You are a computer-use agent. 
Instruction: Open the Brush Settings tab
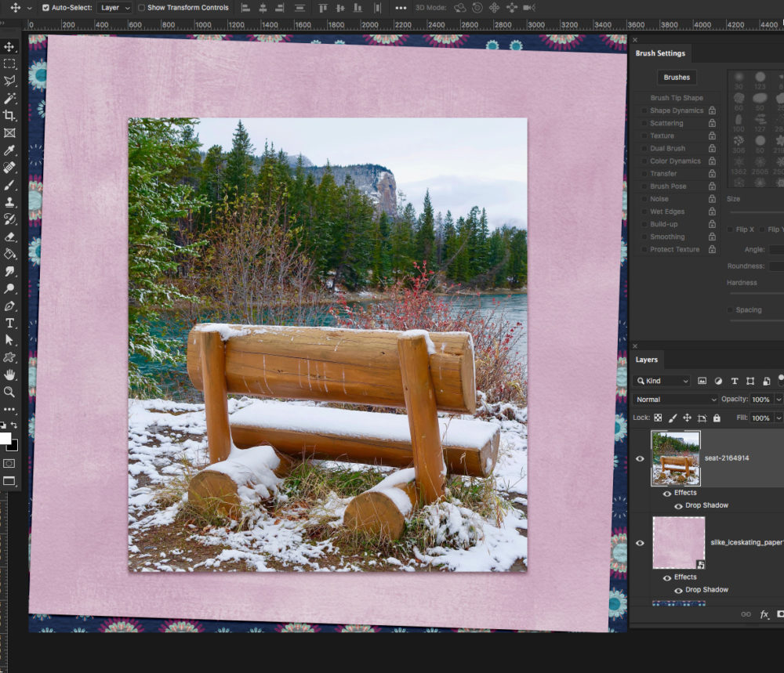point(660,53)
